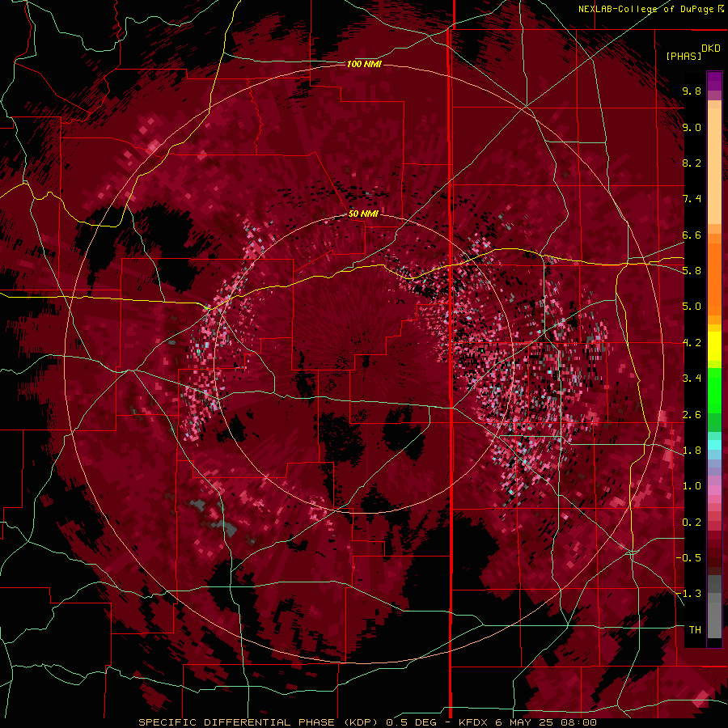Click the purple top band of the color bar

714,81
